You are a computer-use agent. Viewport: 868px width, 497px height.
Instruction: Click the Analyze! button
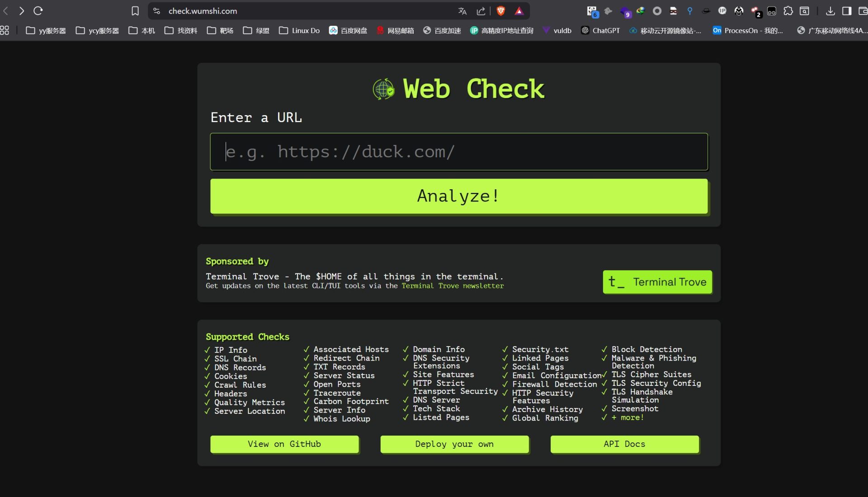tap(458, 196)
